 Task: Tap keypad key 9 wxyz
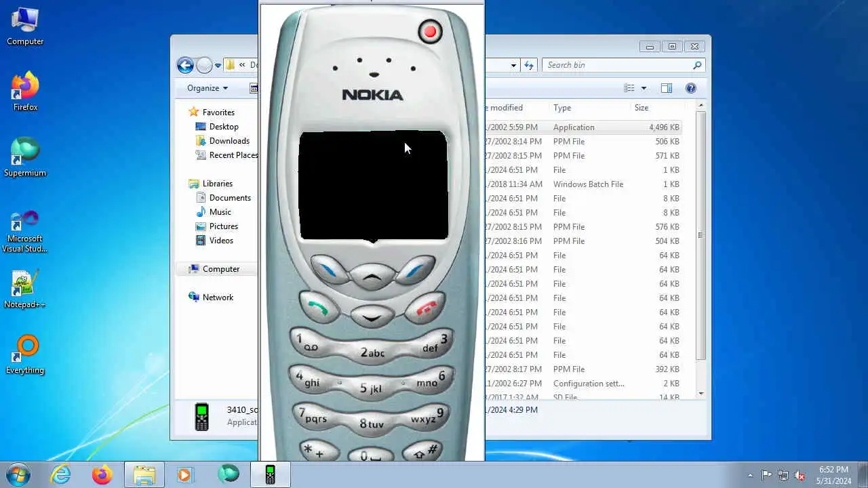[428, 416]
